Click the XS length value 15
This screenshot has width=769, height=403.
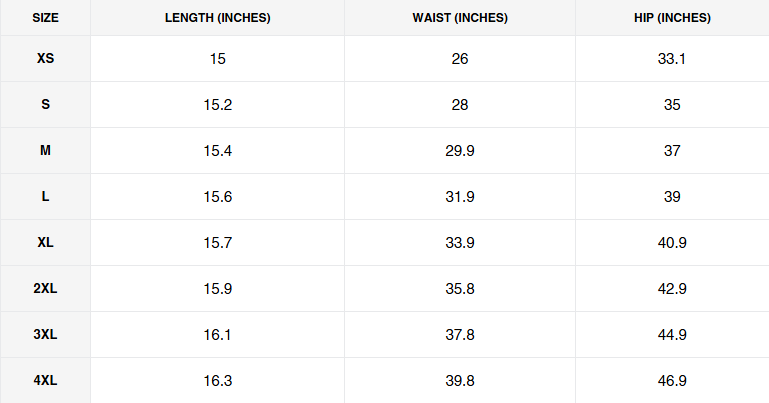[218, 59]
